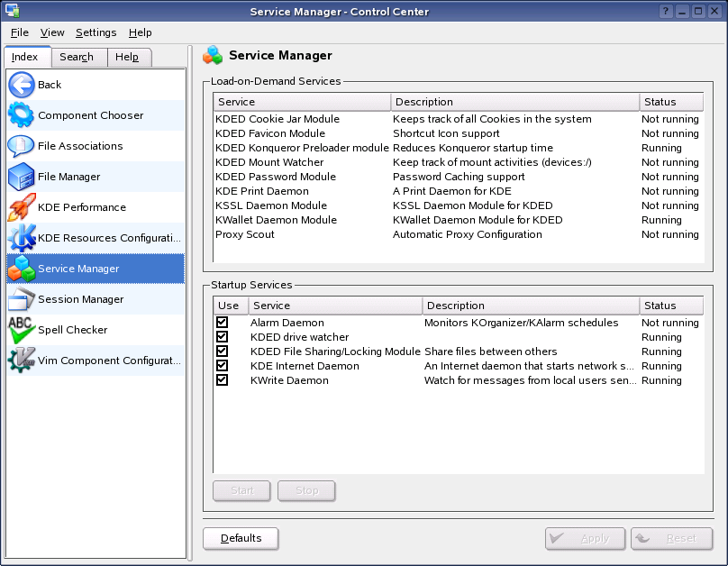
Task: Click 'Keeps track of all Cookies' description
Action: [492, 119]
